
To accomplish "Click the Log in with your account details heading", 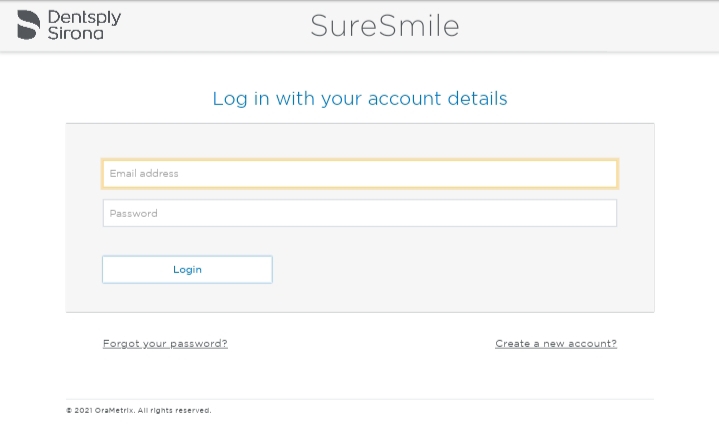I will 360,99.
